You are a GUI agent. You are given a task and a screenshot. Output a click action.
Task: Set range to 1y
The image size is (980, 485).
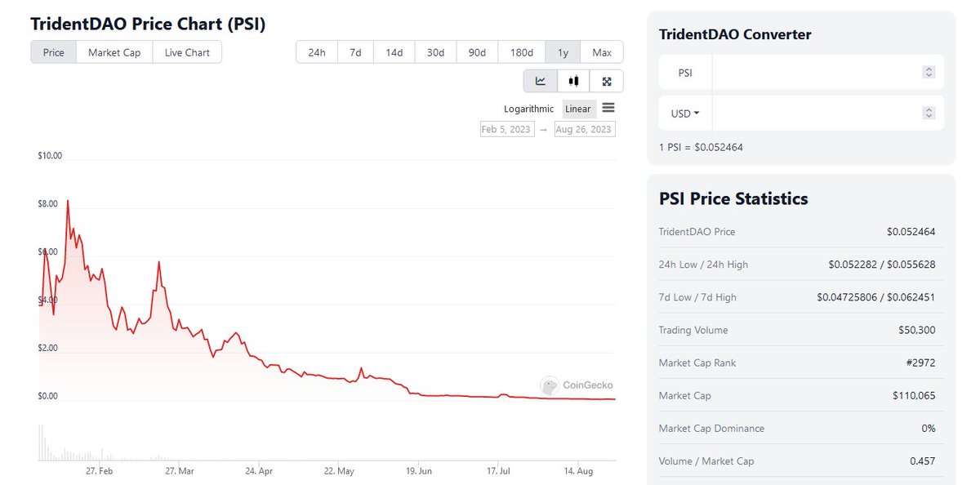[563, 52]
